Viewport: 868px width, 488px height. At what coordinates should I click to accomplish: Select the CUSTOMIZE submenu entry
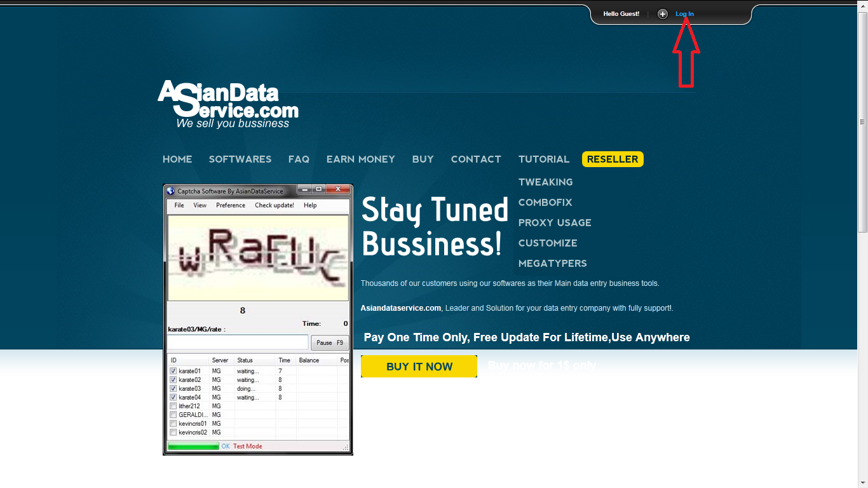pos(548,243)
